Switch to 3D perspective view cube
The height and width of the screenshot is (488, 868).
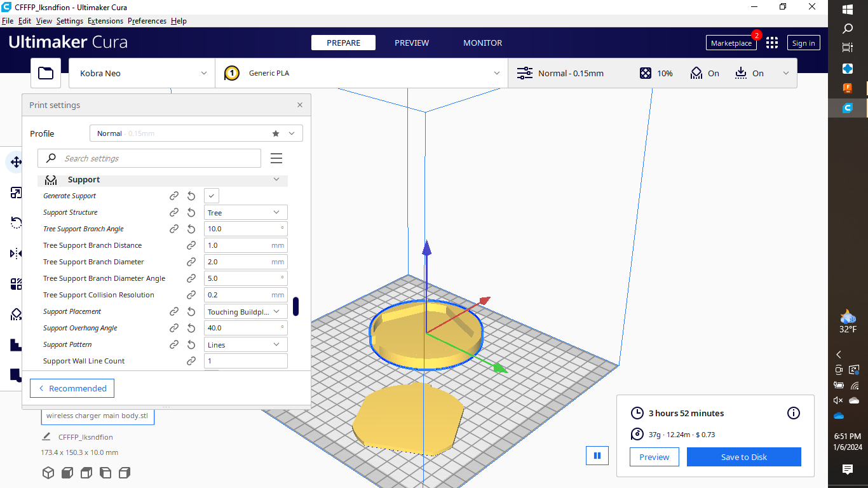48,472
